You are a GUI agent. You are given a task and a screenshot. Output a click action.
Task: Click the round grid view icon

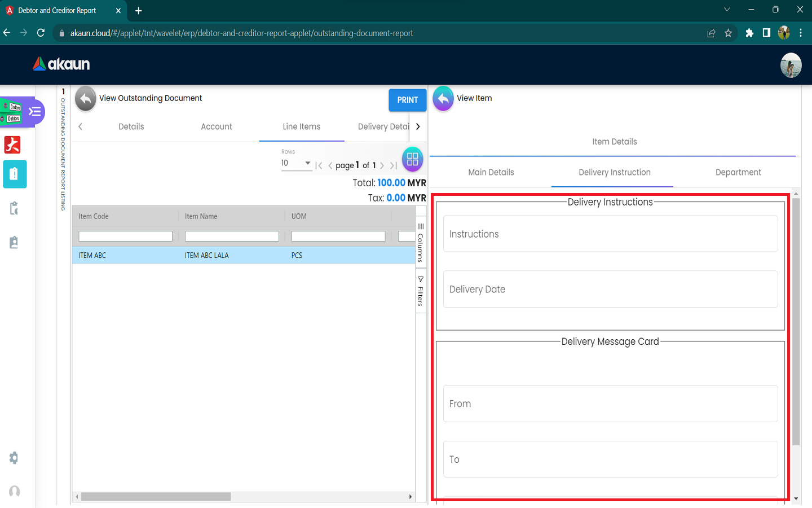[x=412, y=159]
